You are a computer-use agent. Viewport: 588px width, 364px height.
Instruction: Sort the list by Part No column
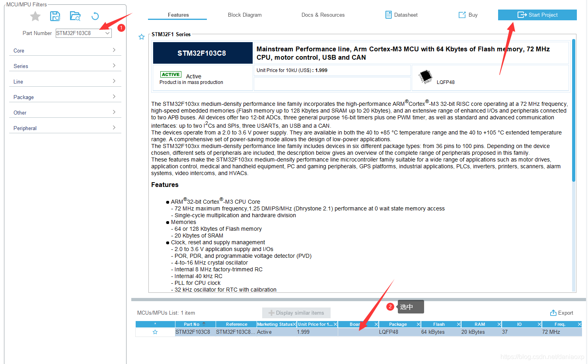pos(192,325)
